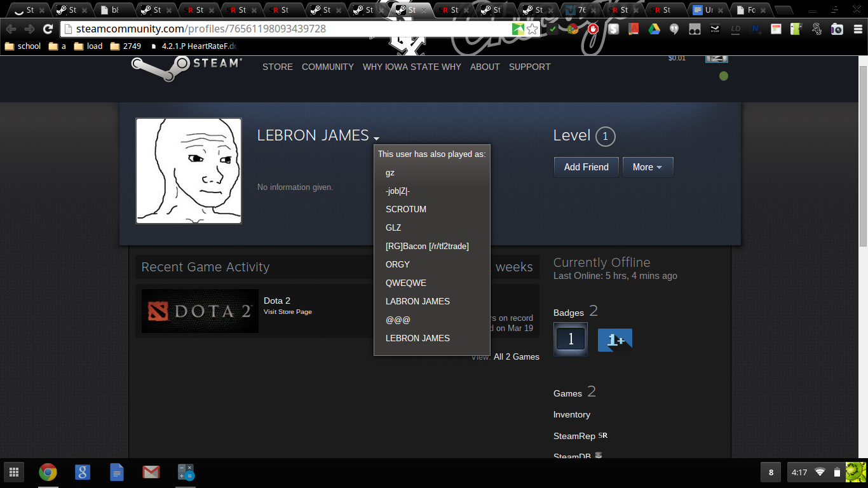
Task: Click the white S extension icon
Action: click(613, 29)
